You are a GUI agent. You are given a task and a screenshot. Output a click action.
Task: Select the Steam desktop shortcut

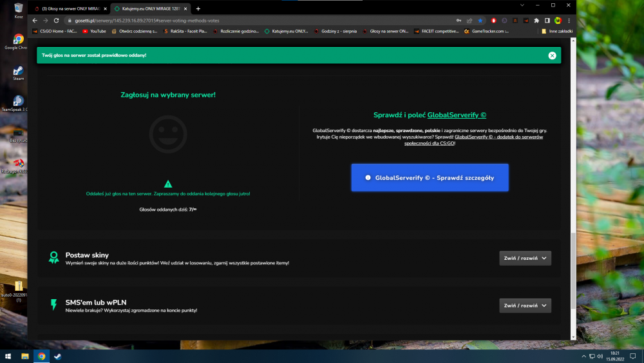coord(19,73)
